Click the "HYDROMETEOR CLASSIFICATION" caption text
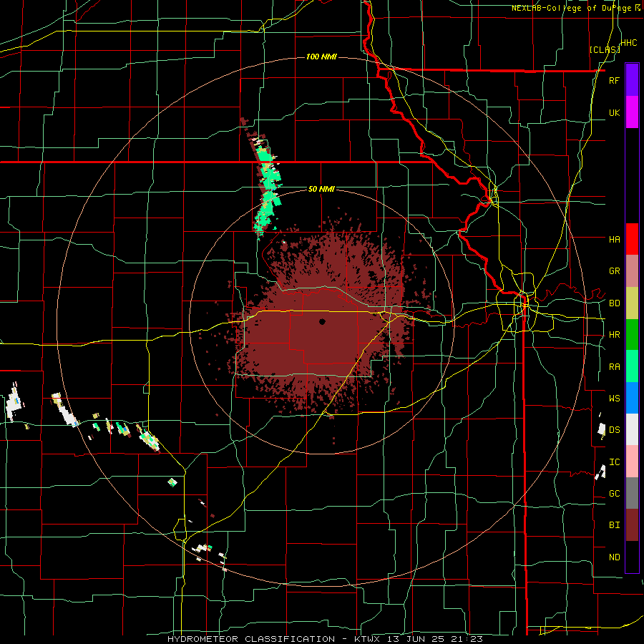644x644 pixels. click(251, 639)
